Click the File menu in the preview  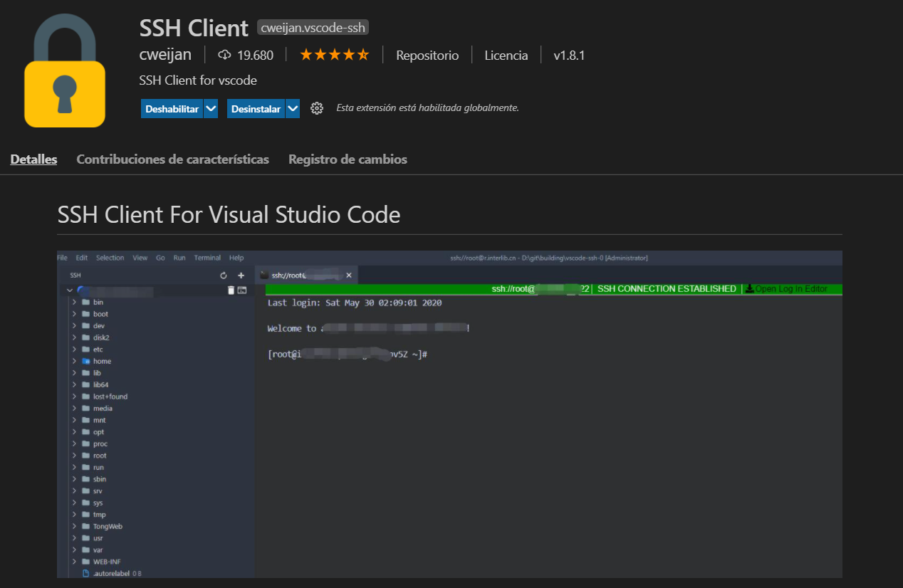pos(62,258)
